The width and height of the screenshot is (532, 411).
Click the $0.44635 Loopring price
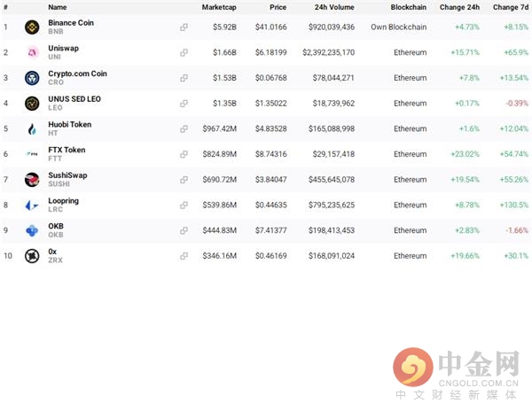click(x=270, y=205)
